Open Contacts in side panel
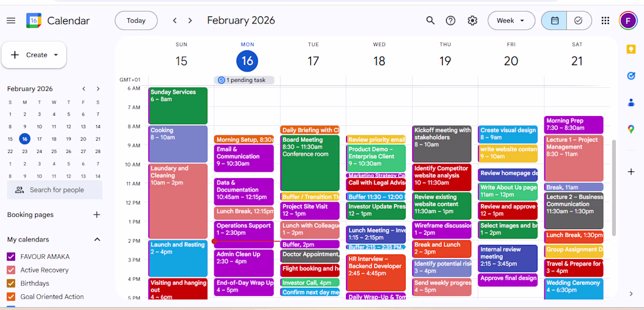 click(x=631, y=103)
